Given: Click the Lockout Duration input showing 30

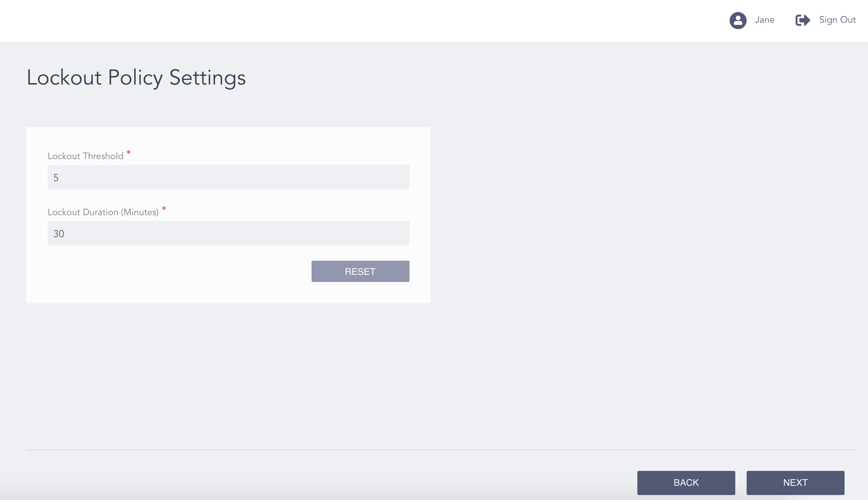Looking at the screenshot, I should click(228, 233).
